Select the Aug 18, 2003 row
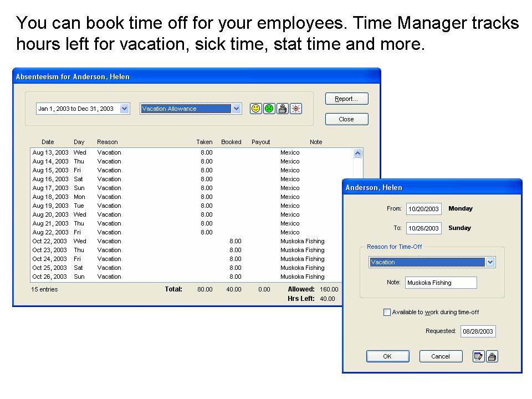This screenshot has width=532, height=399. 186,197
